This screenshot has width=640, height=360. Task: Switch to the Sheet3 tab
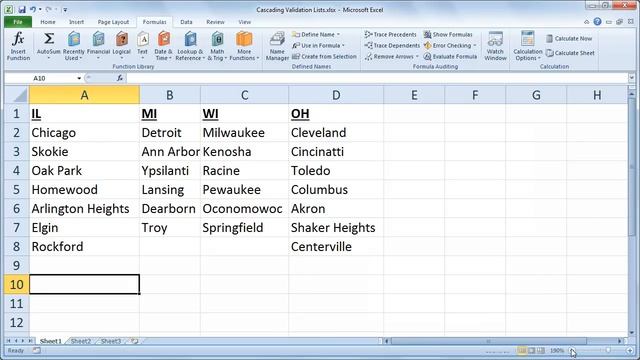click(x=111, y=341)
